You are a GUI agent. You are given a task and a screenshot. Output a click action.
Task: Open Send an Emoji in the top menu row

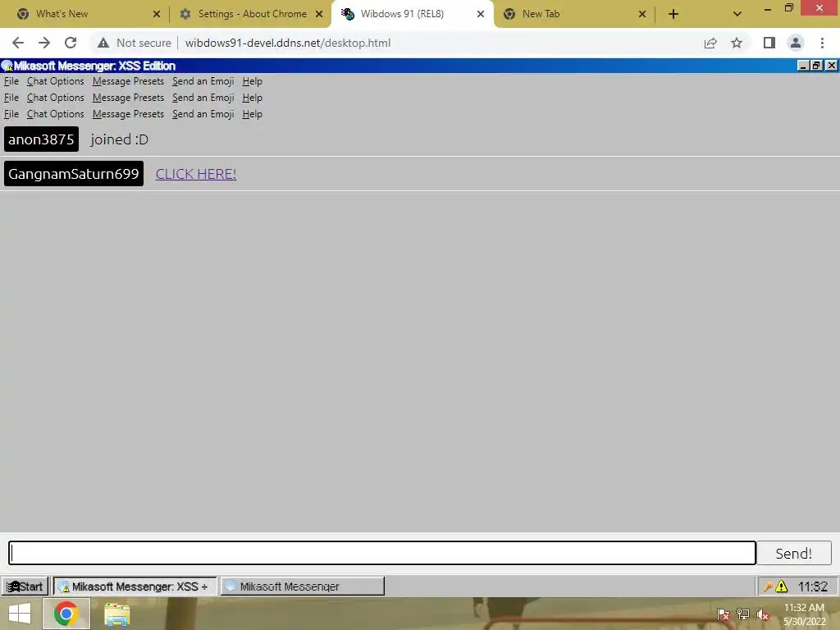click(203, 81)
